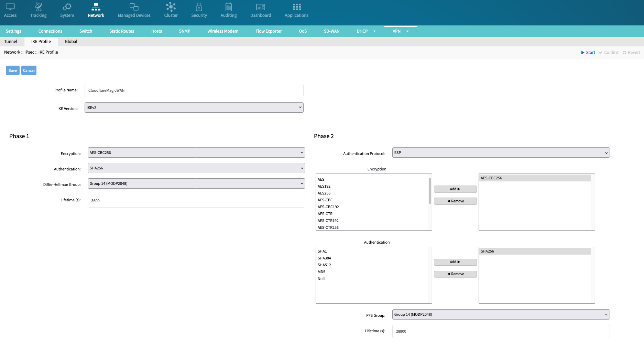Open the Auditing notepad icon
644x346 pixels.
coord(229,7)
